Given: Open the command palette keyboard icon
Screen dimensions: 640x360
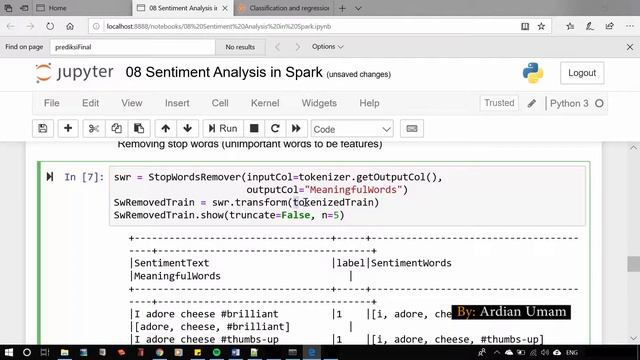Looking at the screenshot, I should click(x=412, y=129).
